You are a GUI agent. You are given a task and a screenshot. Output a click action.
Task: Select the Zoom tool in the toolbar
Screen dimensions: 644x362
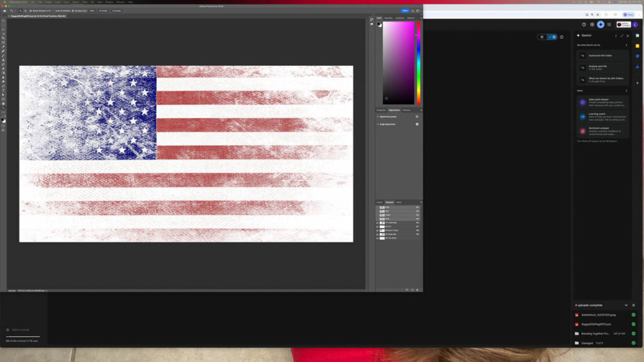tap(3, 107)
